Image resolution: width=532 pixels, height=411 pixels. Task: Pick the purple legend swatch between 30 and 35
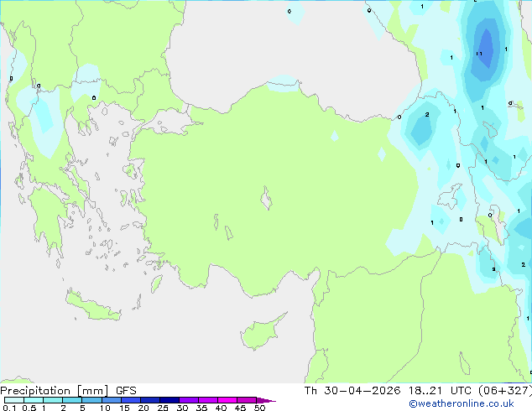pos(189,400)
